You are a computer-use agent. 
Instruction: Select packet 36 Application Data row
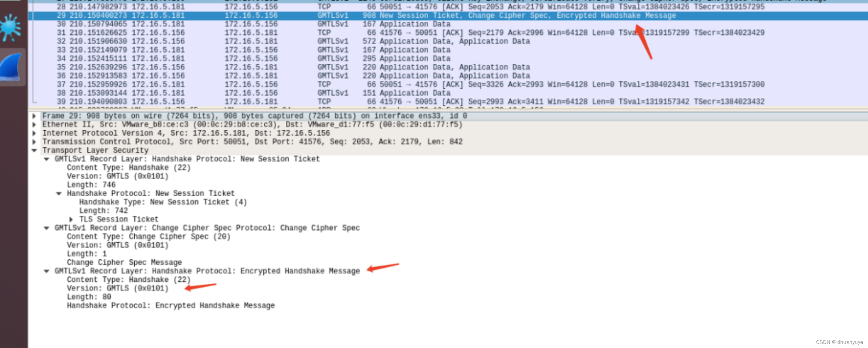pos(448,76)
